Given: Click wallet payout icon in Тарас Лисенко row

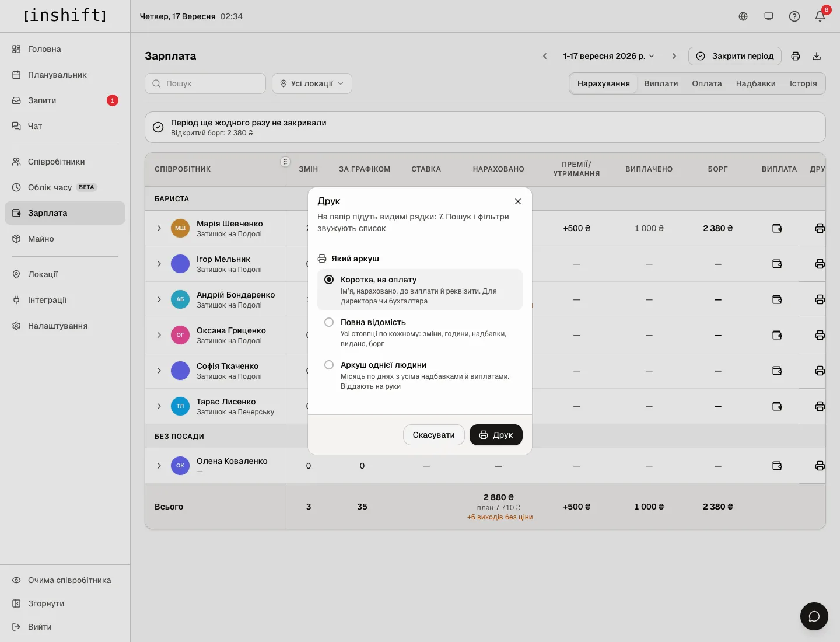Looking at the screenshot, I should [777, 406].
